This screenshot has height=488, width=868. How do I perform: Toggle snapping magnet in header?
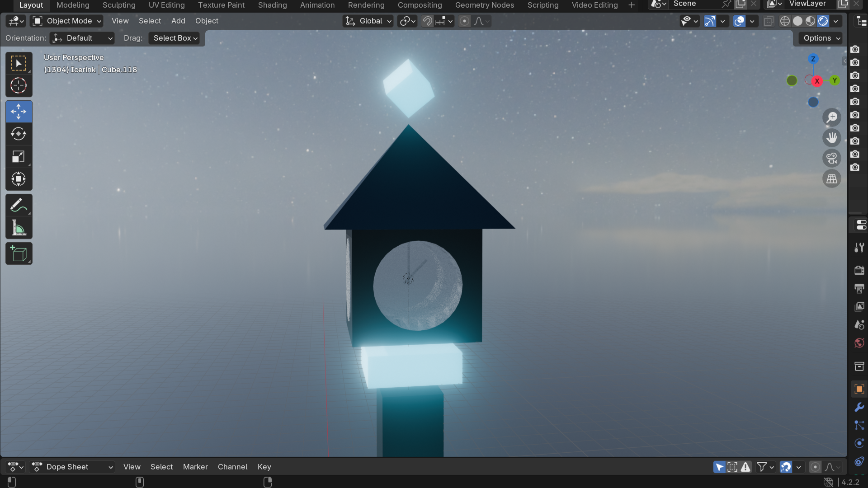point(427,21)
